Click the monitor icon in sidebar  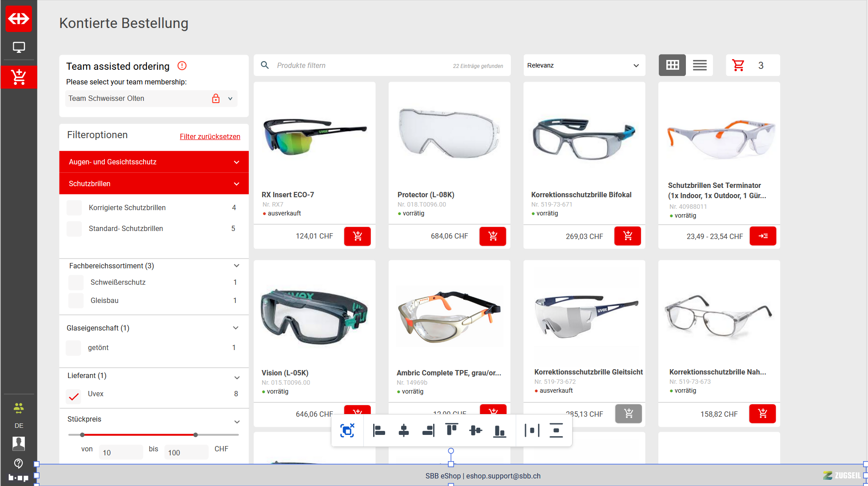point(19,47)
